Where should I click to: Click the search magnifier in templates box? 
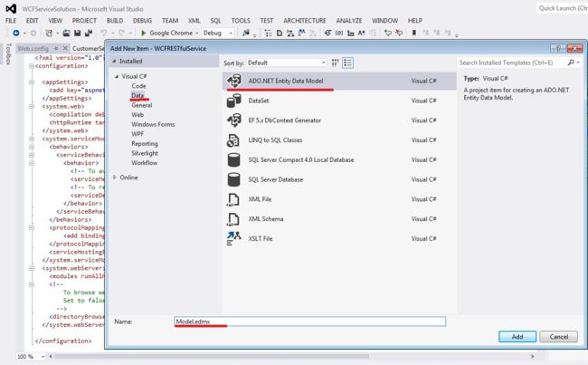[571, 62]
